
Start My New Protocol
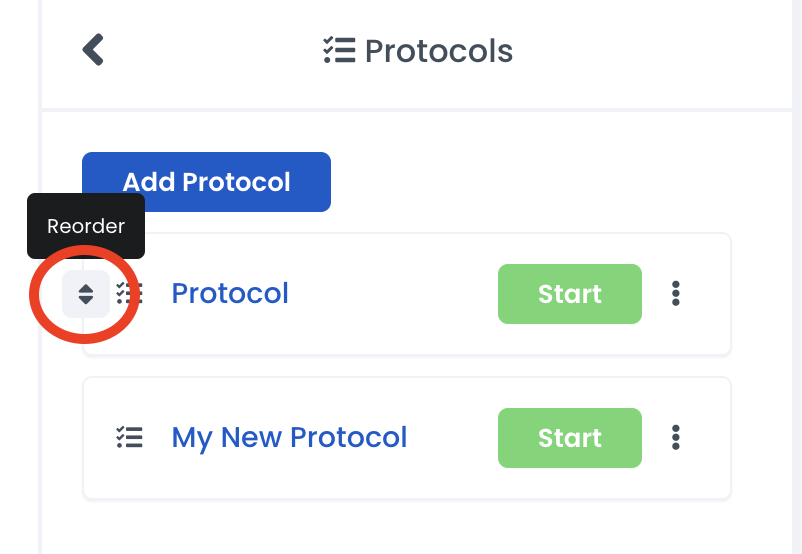570,438
